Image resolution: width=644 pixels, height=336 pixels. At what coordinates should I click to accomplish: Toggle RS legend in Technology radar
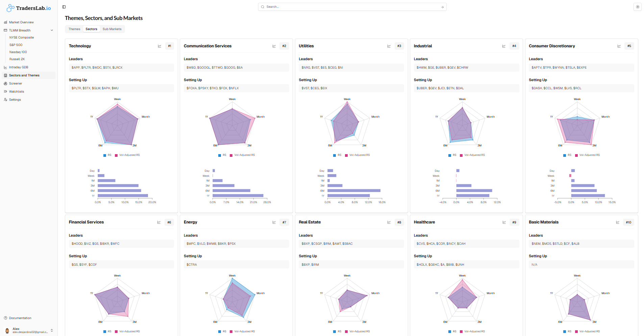(x=107, y=155)
